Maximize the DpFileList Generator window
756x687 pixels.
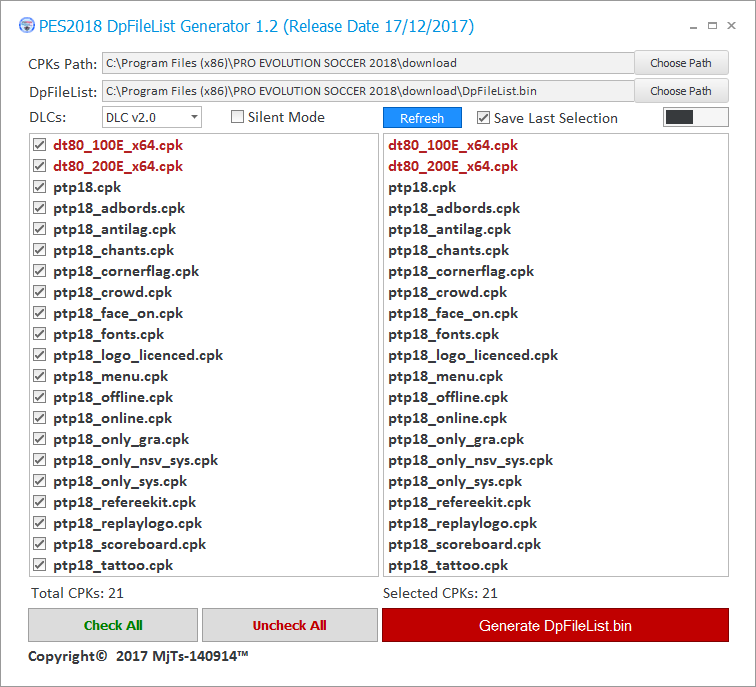pyautogui.click(x=712, y=26)
